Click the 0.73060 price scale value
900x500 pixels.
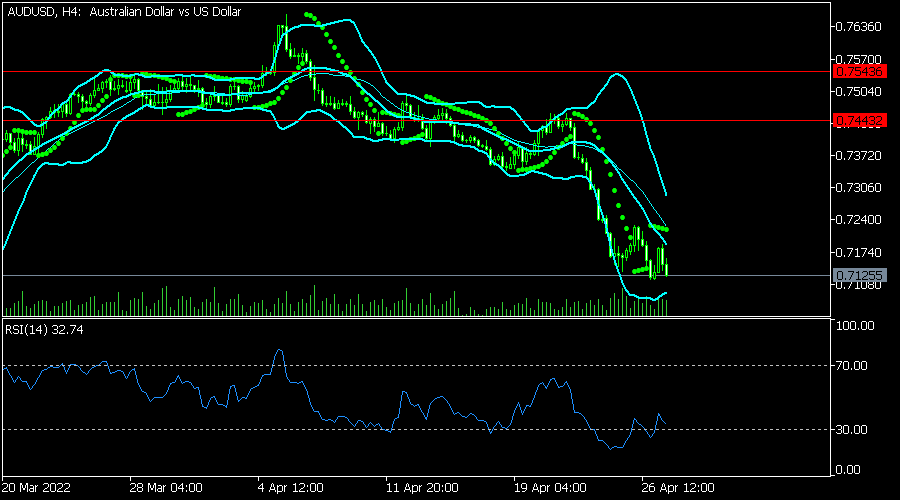point(858,188)
